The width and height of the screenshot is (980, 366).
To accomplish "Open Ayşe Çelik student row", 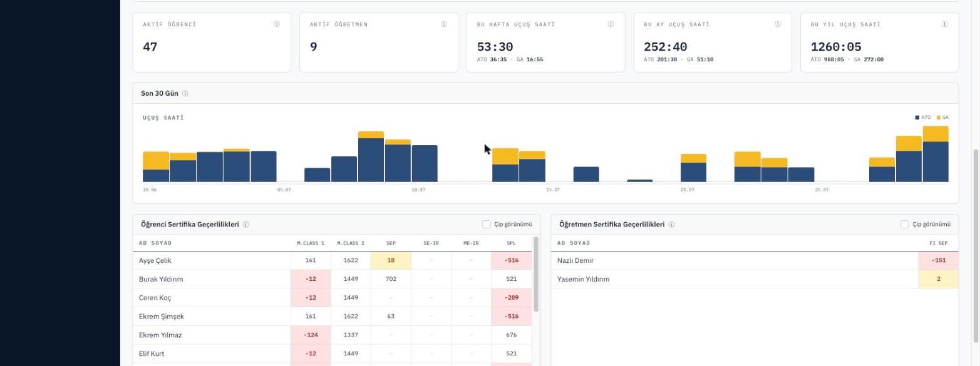I will (332, 261).
